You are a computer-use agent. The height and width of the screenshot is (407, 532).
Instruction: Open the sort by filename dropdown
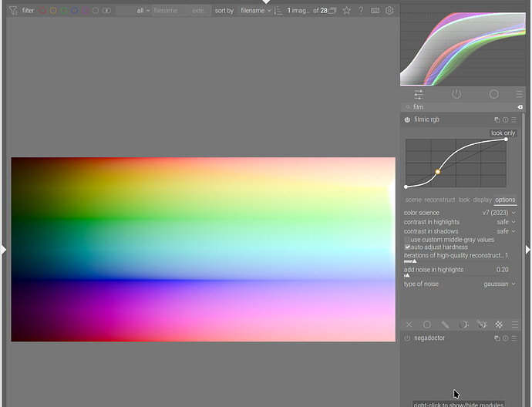(x=255, y=11)
